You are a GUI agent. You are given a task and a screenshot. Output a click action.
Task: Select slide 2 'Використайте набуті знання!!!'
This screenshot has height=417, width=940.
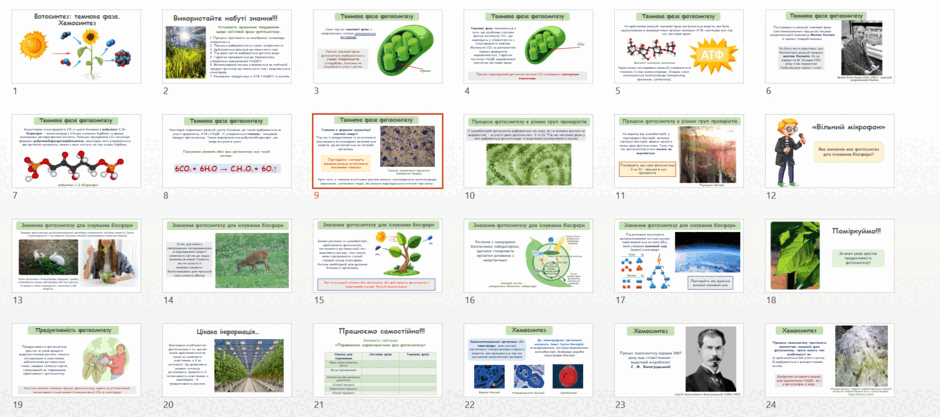[x=227, y=46]
